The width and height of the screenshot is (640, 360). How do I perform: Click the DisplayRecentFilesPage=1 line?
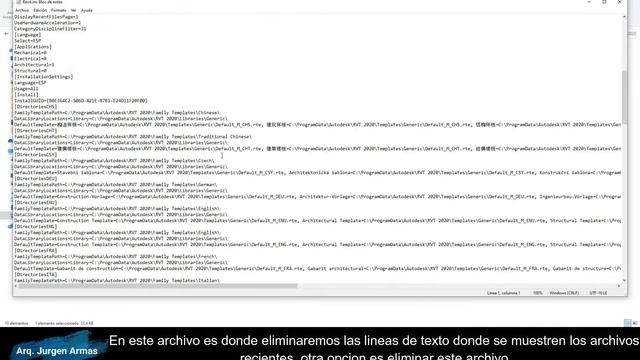click(x=46, y=17)
